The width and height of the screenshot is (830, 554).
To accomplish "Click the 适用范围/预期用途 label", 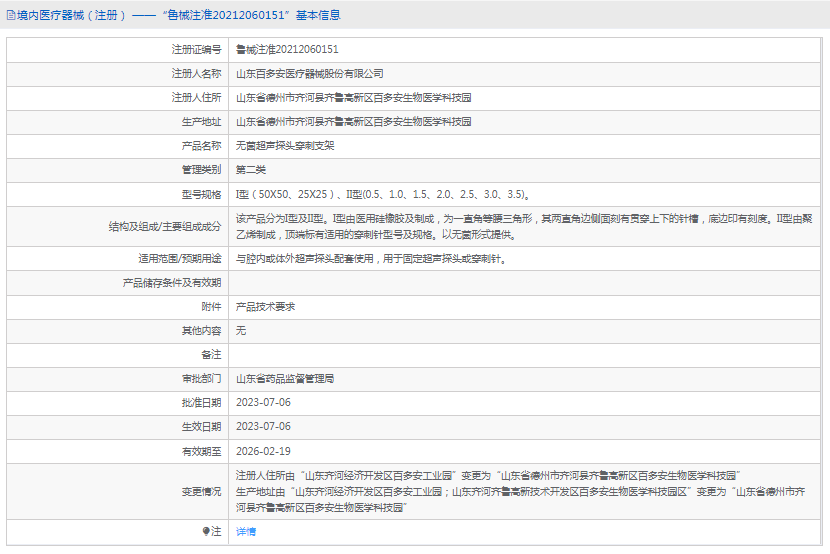I will [x=179, y=259].
